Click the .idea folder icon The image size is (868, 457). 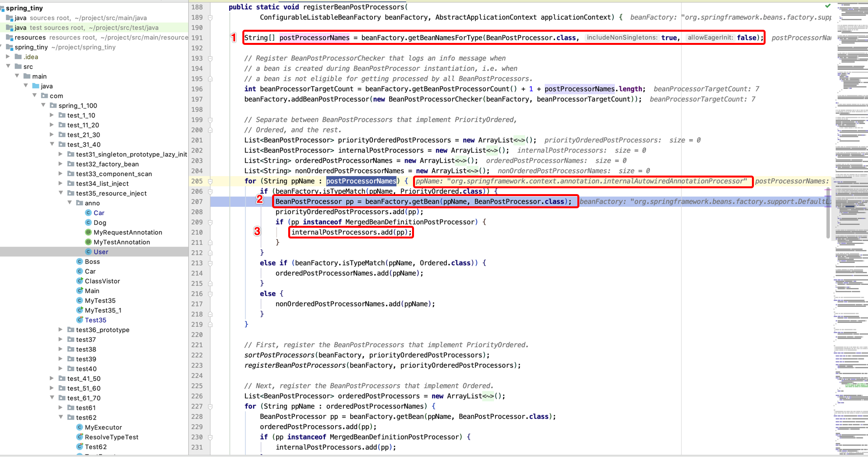tap(18, 57)
